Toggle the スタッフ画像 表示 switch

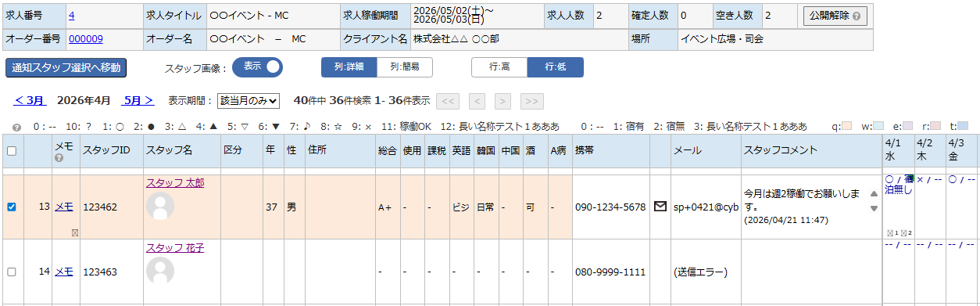tap(257, 67)
